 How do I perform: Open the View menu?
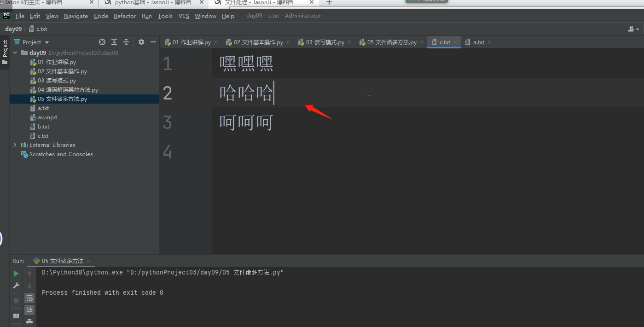pyautogui.click(x=52, y=16)
